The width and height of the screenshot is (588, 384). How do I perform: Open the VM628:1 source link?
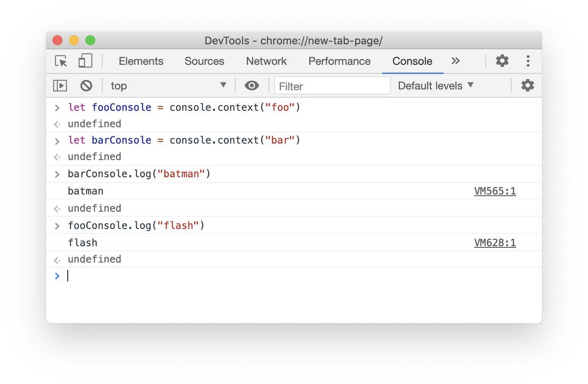pyautogui.click(x=495, y=243)
